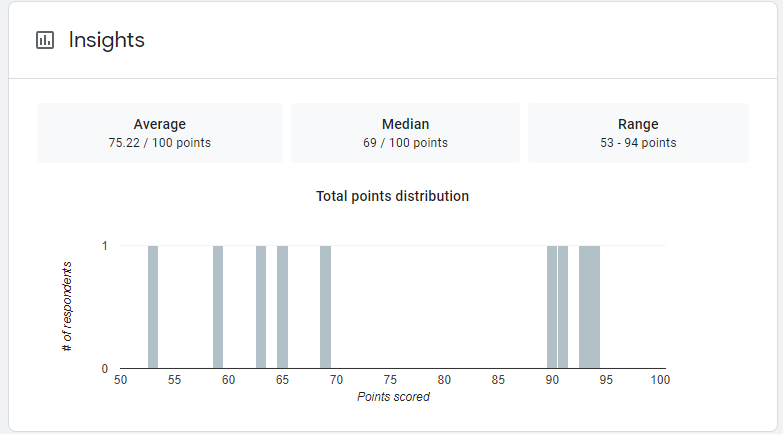
Task: Click the histogram bar at 91 points
Action: 563,307
